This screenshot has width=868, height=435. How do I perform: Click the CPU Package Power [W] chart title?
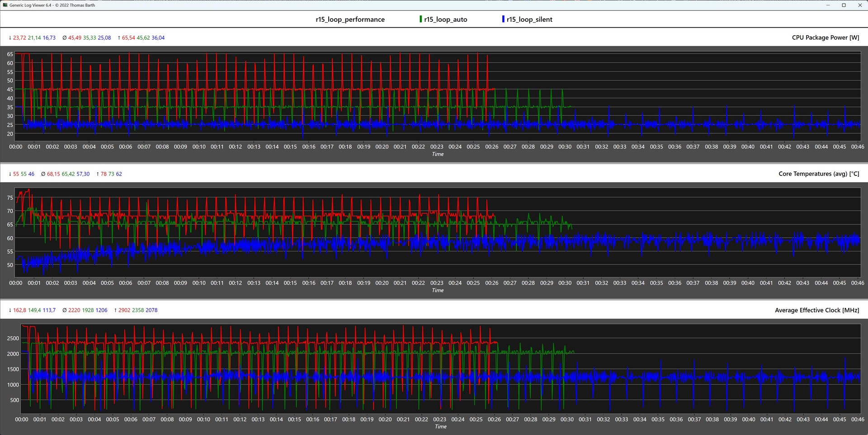[x=825, y=38]
